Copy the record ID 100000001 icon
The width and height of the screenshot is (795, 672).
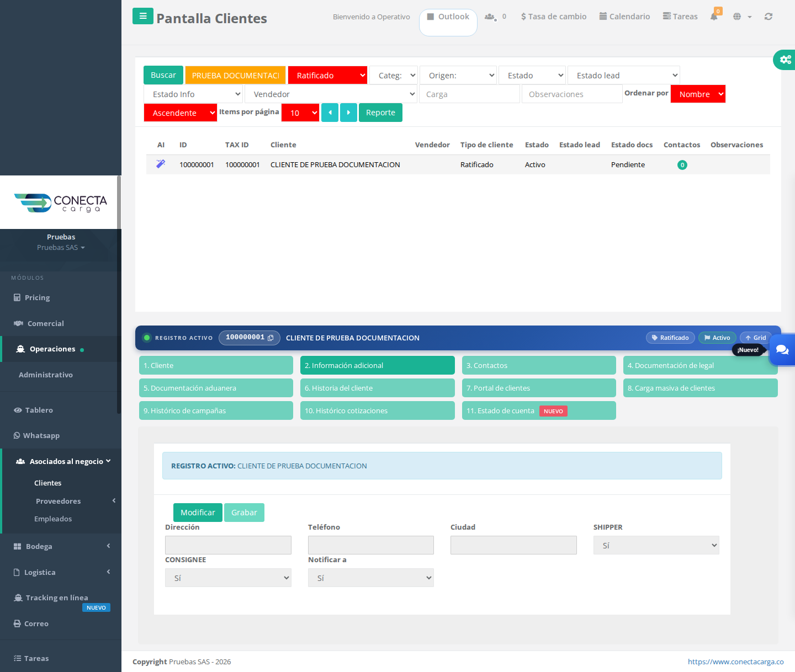pyautogui.click(x=271, y=338)
